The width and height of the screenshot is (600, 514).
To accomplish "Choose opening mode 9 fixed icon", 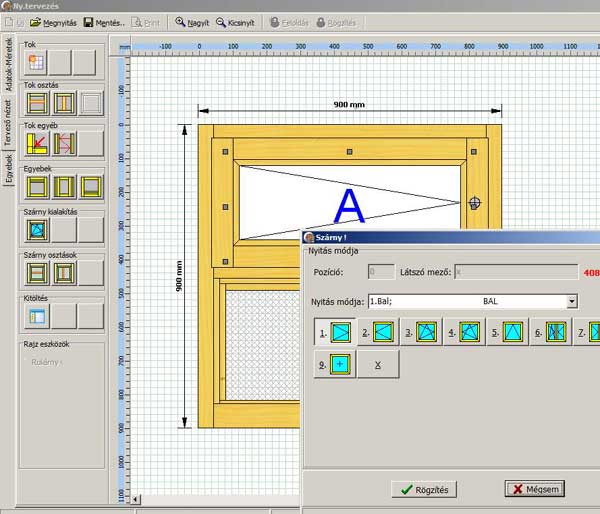I will pos(335,364).
